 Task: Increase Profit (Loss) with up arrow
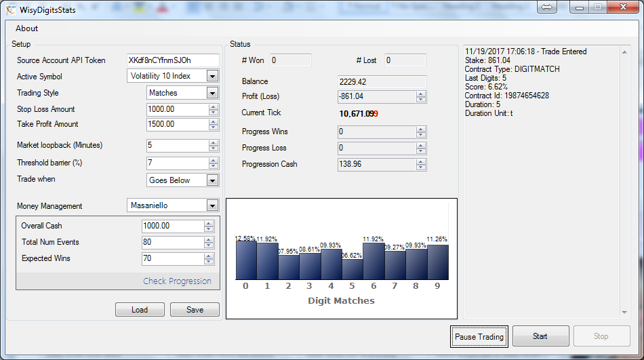click(x=420, y=94)
